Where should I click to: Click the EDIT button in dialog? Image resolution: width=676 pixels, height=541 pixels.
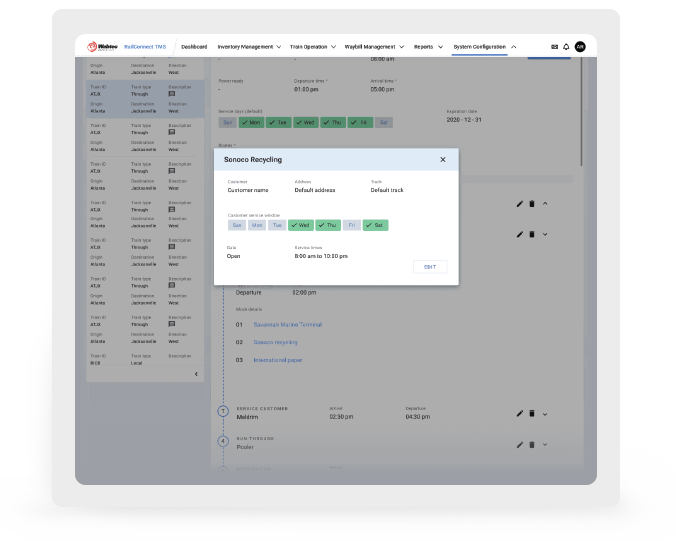tap(430, 267)
